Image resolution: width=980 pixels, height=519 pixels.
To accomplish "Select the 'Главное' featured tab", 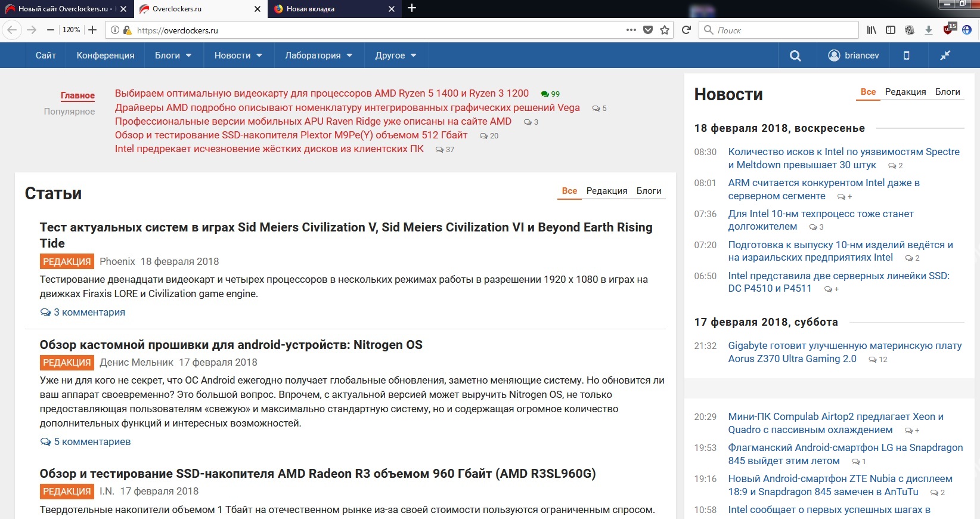I will tap(77, 95).
